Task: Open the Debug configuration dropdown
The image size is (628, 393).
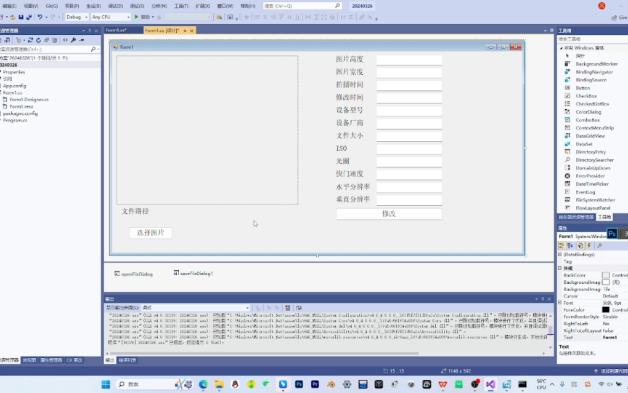Action: pos(77,17)
